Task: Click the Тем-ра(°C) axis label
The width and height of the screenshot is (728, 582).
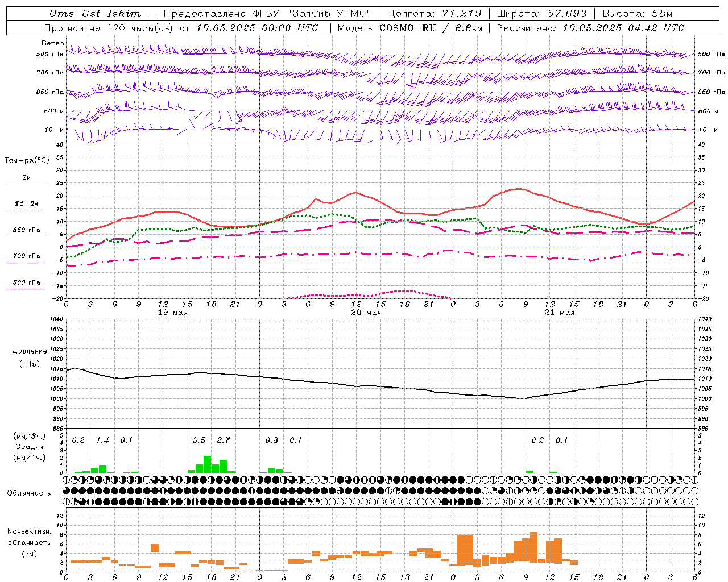Action: [27, 161]
